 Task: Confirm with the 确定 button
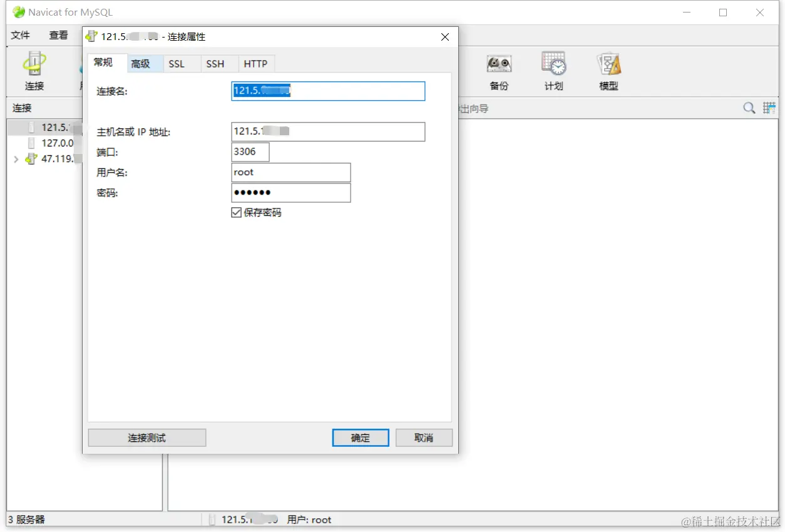[361, 437]
